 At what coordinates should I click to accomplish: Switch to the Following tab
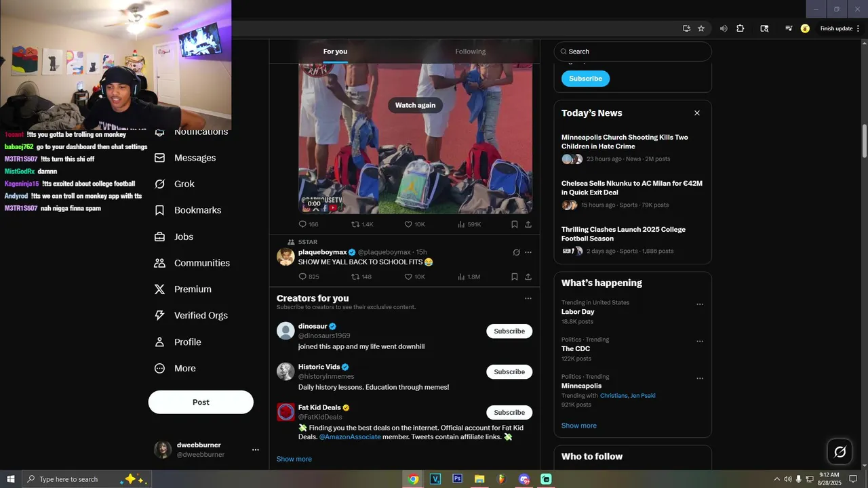[471, 52]
